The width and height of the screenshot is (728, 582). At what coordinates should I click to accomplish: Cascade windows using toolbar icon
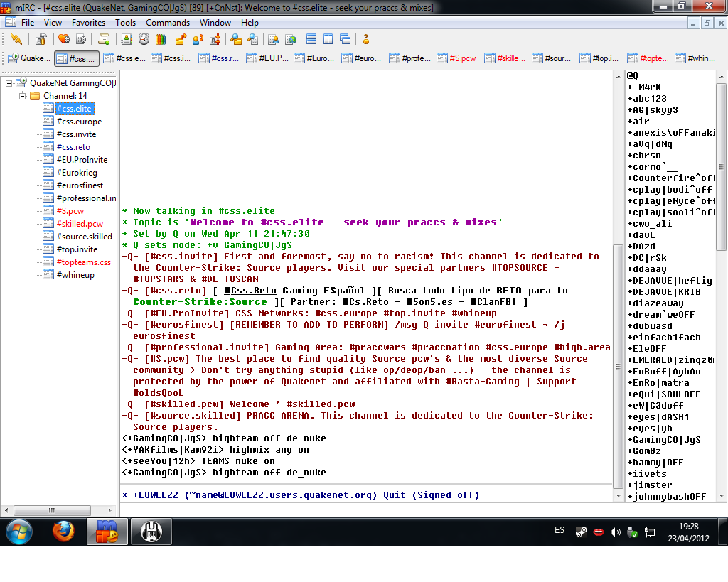pyautogui.click(x=345, y=40)
